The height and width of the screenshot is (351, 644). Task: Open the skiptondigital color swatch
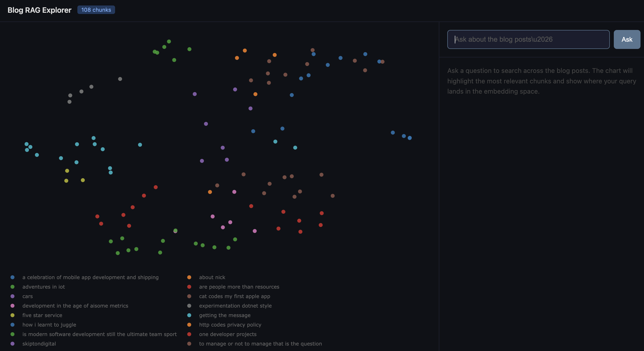click(12, 344)
